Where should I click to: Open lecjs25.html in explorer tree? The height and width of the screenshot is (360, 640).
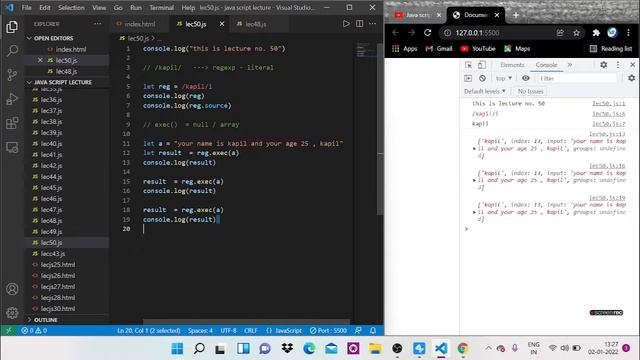click(58, 264)
